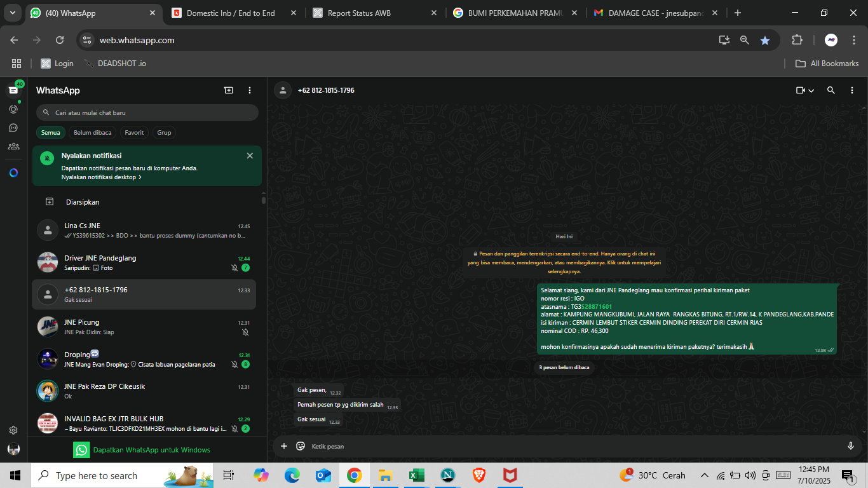The image size is (868, 488).
Task: Open WhatsApp settings gear icon
Action: 13,430
